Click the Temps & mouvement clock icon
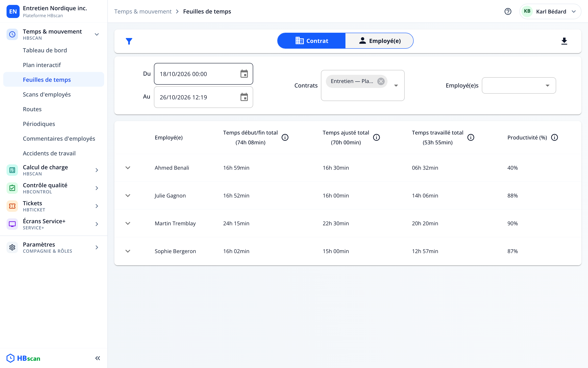 12,34
